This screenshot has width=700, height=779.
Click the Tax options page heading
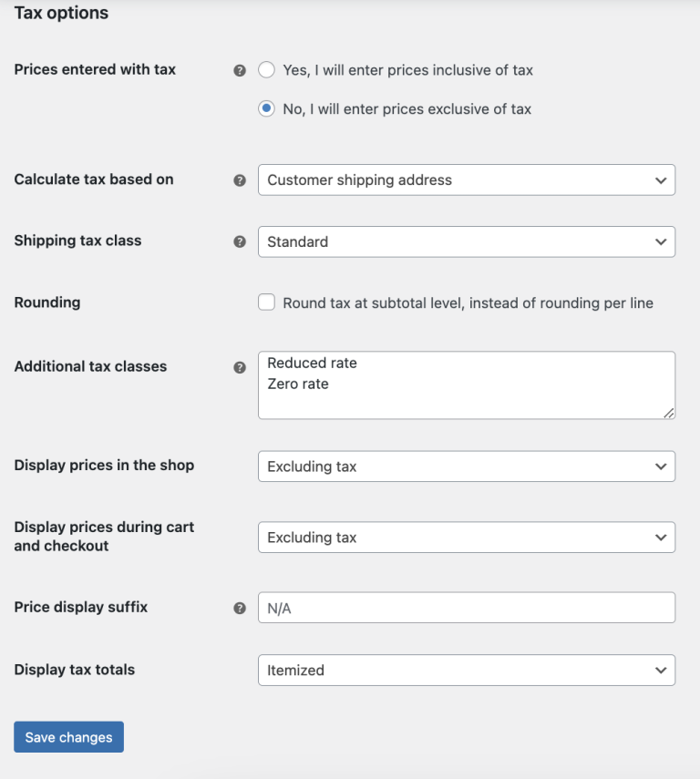tap(61, 13)
